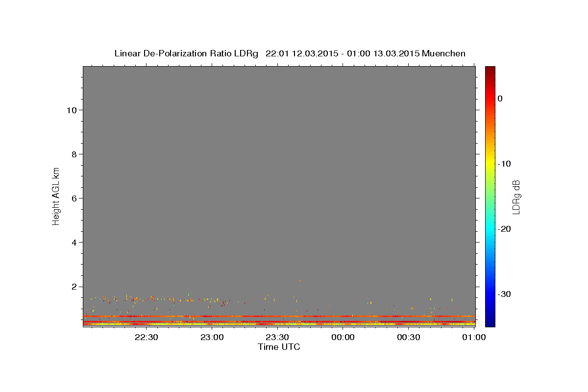
Task: Click the height tick label 2
Action: click(74, 287)
